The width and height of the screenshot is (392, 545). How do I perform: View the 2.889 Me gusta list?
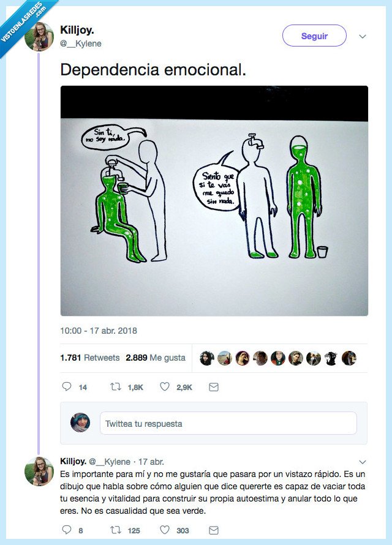coord(156,358)
